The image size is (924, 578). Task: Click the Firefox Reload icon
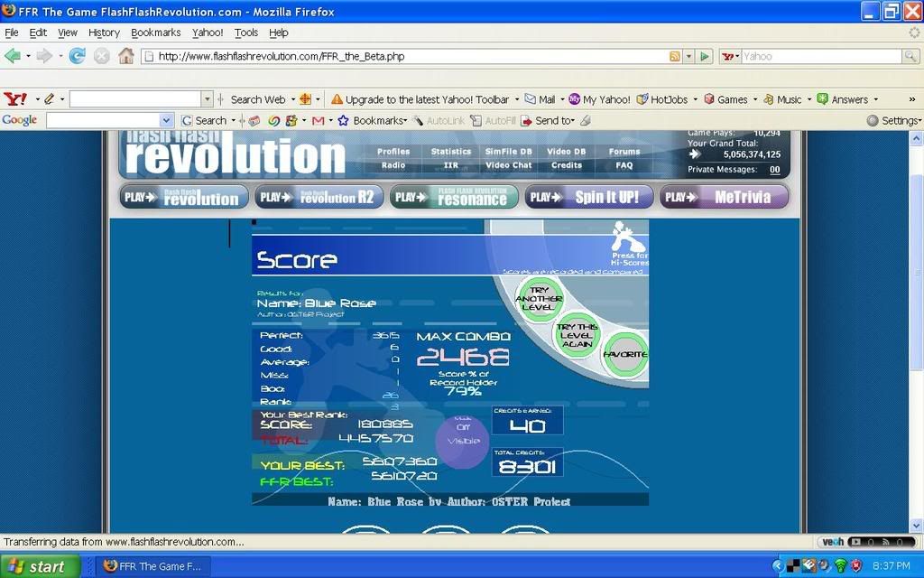(x=78, y=56)
